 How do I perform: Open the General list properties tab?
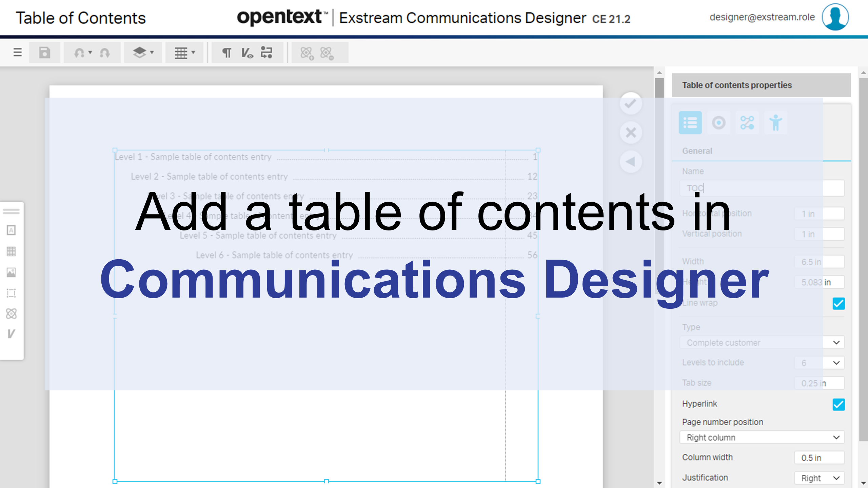[690, 123]
